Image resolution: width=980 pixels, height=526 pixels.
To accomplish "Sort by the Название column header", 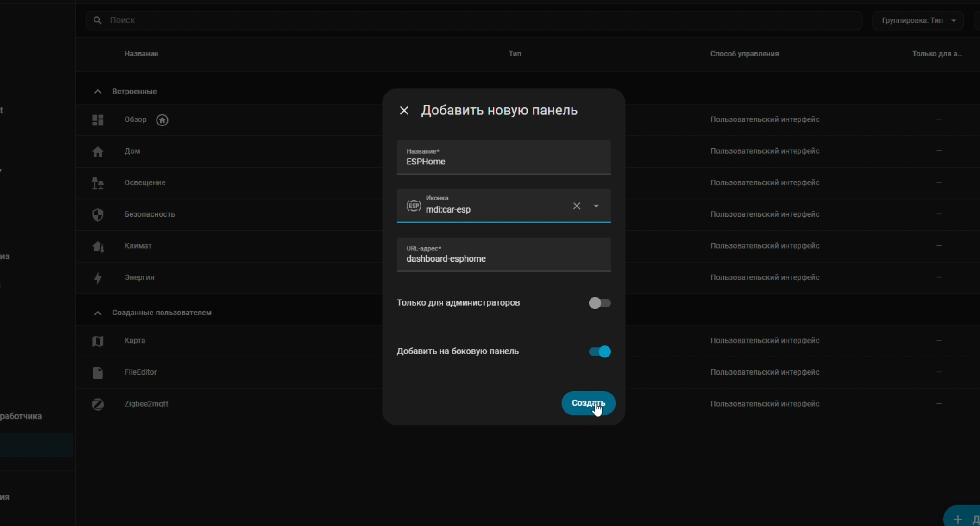I will pyautogui.click(x=141, y=54).
